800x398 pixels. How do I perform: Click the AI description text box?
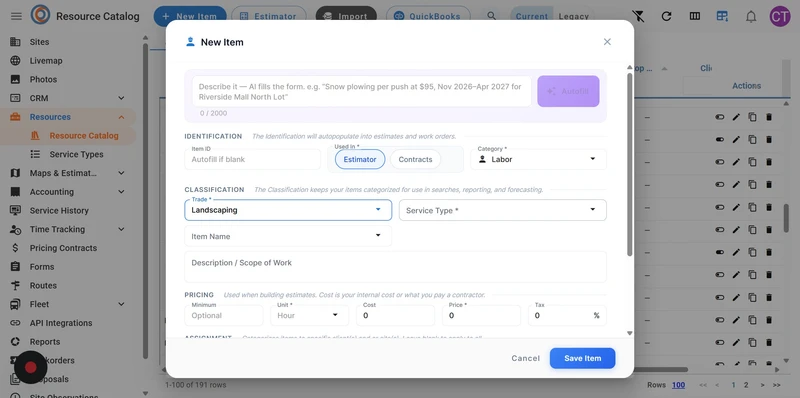point(362,91)
